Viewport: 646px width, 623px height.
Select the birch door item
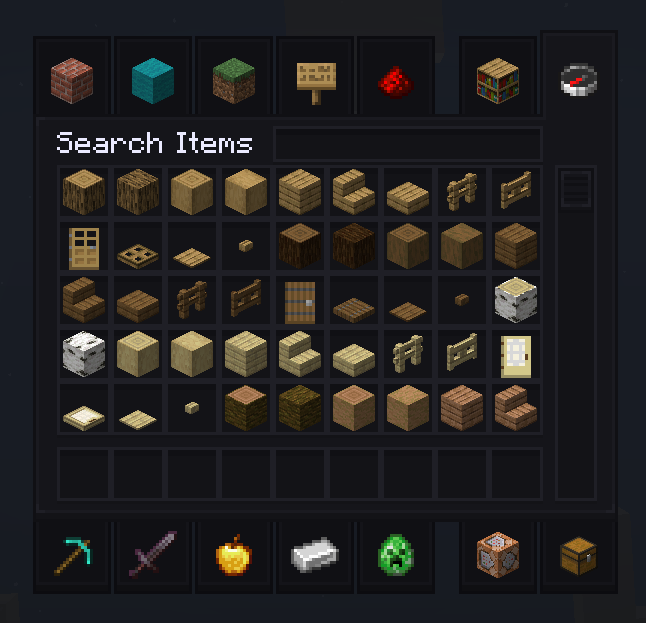(516, 354)
